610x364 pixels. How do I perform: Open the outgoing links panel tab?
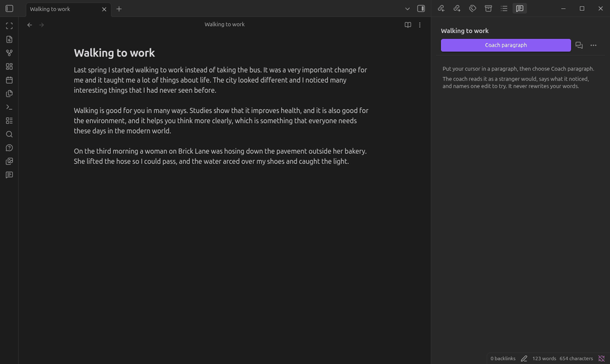[x=457, y=8]
